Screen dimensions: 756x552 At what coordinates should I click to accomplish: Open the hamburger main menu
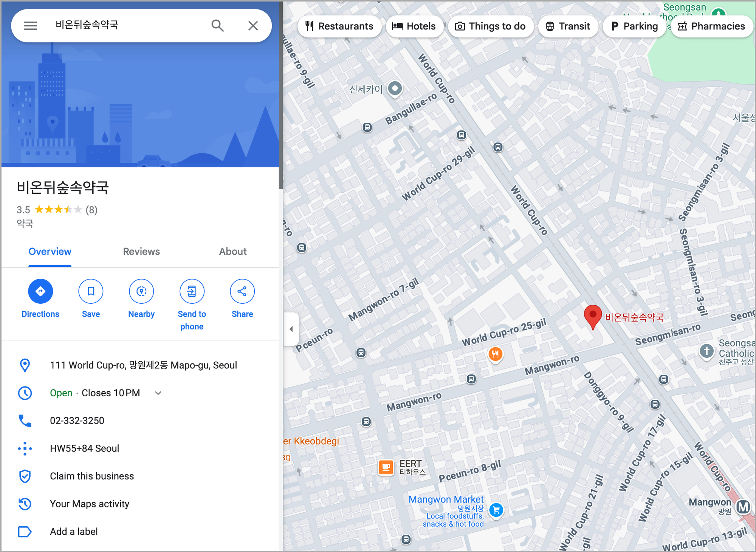31,26
